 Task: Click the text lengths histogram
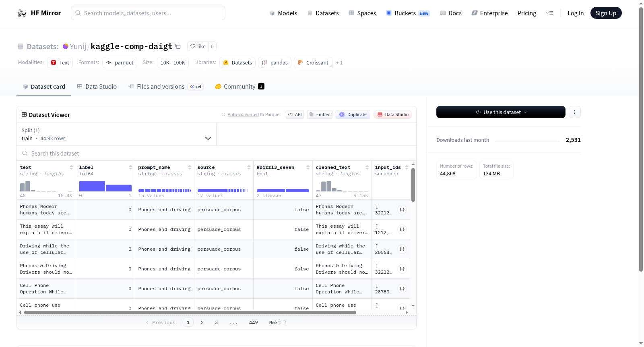(x=46, y=186)
